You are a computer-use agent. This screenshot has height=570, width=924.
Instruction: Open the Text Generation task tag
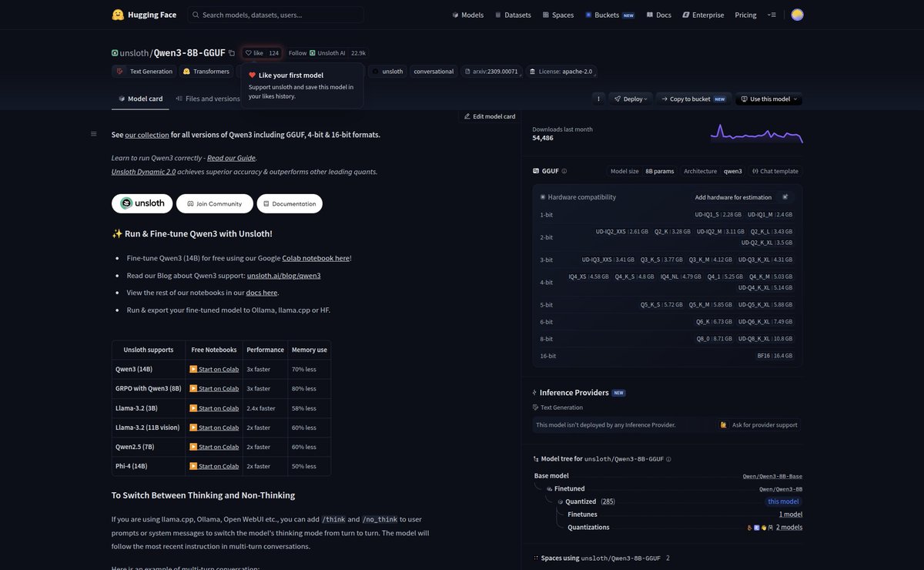pyautogui.click(x=145, y=72)
